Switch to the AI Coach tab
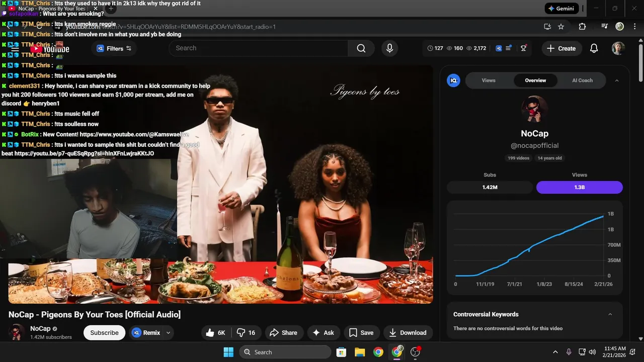 coord(582,80)
